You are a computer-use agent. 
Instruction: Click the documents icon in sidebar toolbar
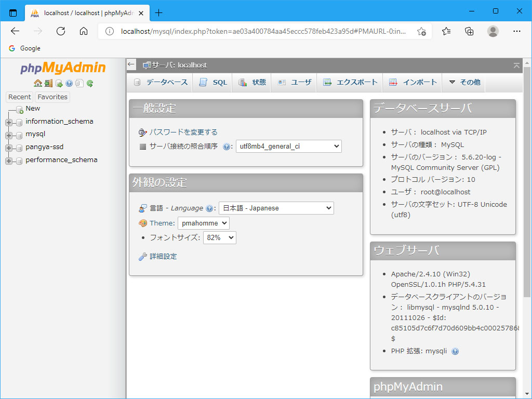(79, 83)
